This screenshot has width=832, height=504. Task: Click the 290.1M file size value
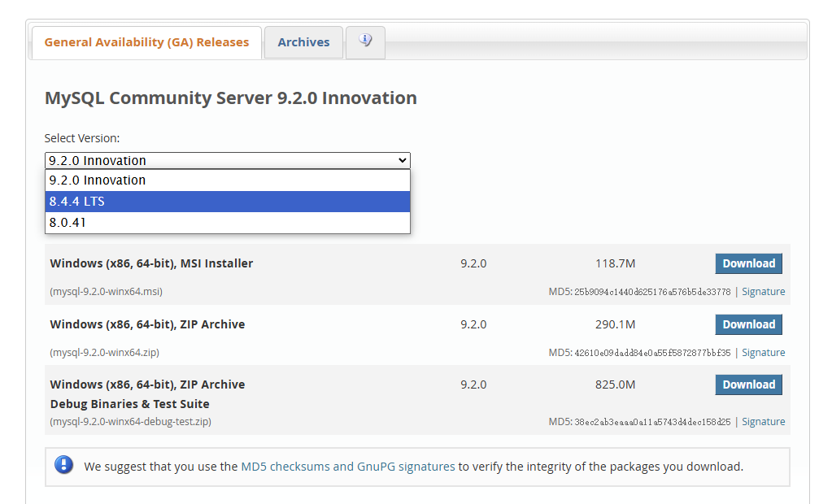615,324
